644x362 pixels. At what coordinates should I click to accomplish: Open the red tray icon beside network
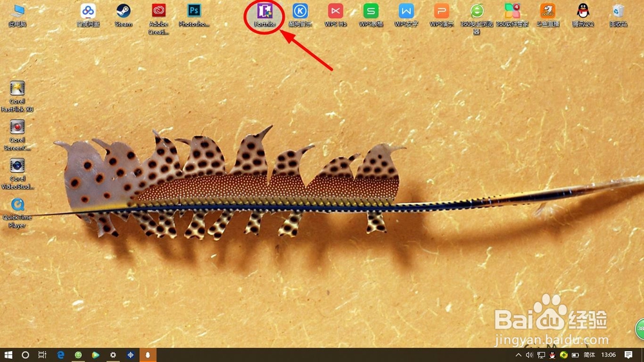pyautogui.click(x=553, y=355)
